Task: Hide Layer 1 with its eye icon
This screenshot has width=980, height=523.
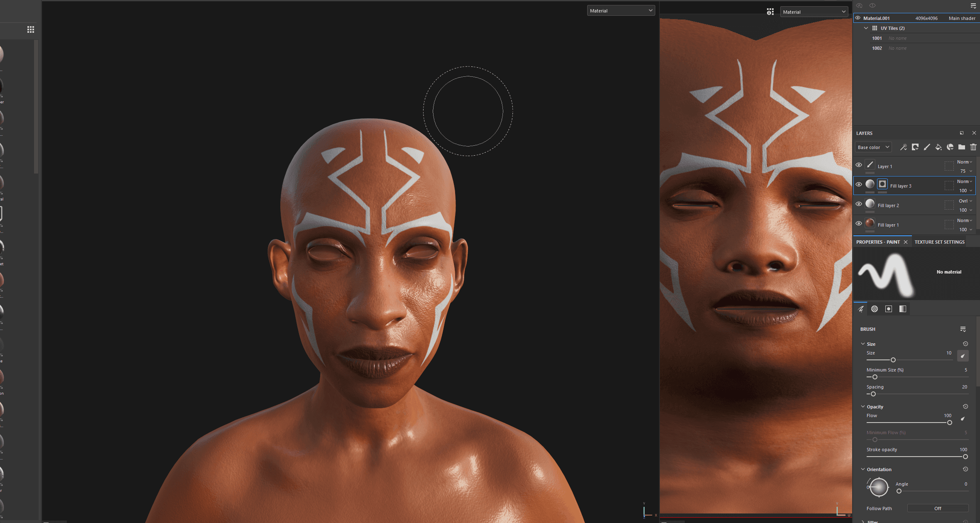Action: pyautogui.click(x=859, y=165)
